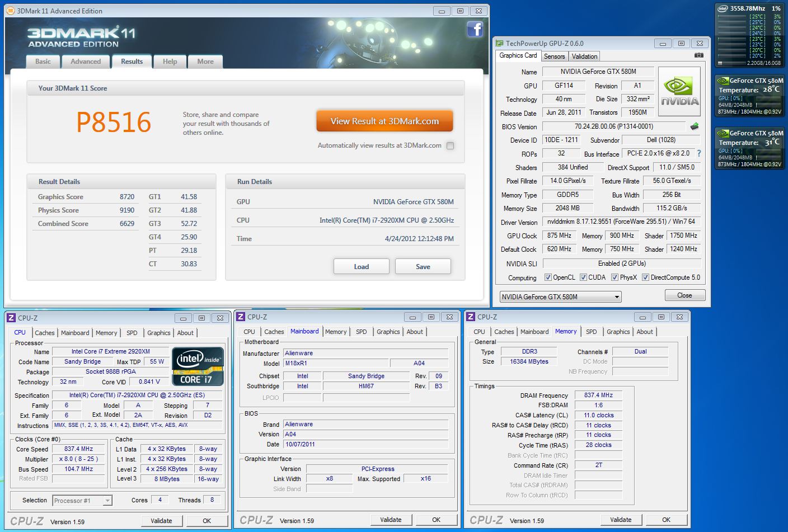The image size is (788, 532).
Task: Click the Save button in Run Details
Action: click(423, 267)
